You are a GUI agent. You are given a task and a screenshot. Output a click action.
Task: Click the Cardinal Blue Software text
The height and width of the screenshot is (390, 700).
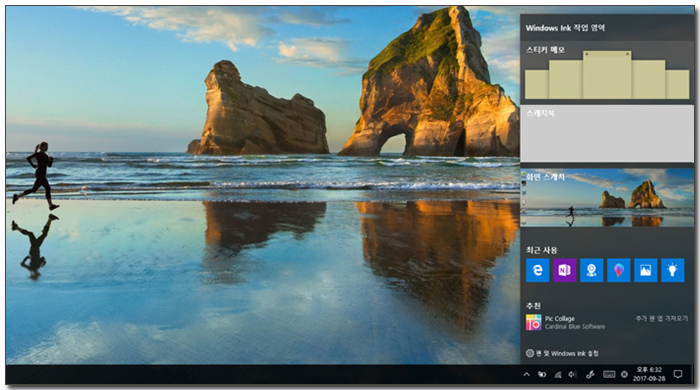tap(575, 327)
